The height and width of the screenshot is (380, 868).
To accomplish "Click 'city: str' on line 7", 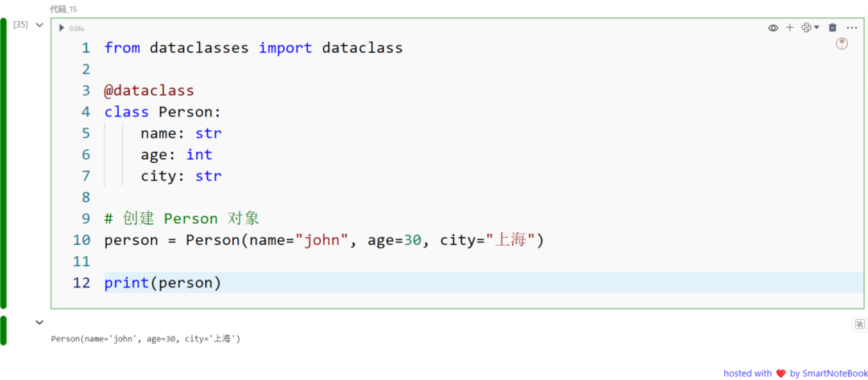I will pos(181,177).
